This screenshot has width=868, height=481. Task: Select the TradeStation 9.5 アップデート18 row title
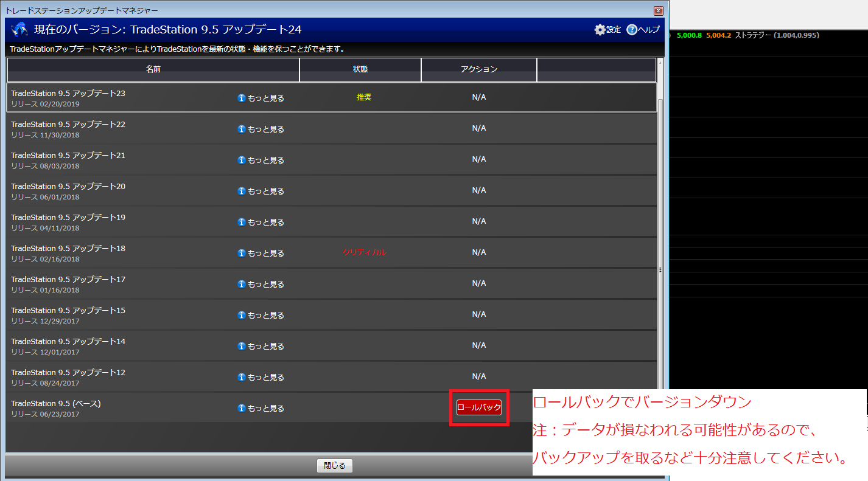68,248
